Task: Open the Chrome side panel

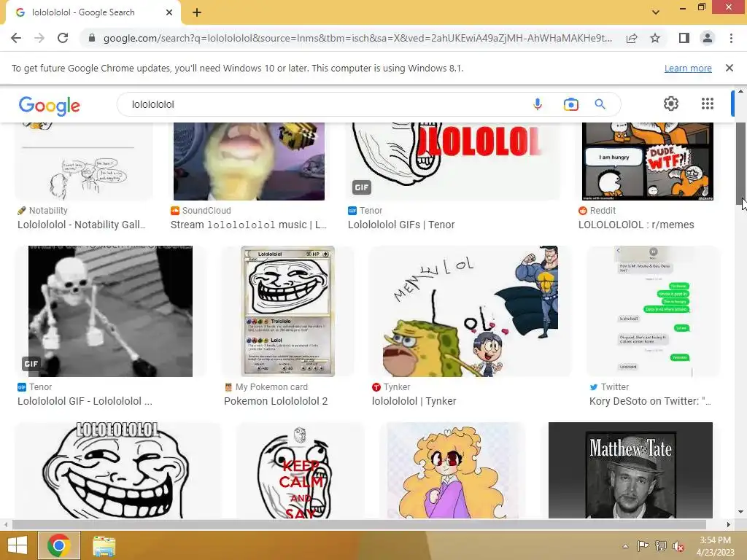Action: (684, 38)
